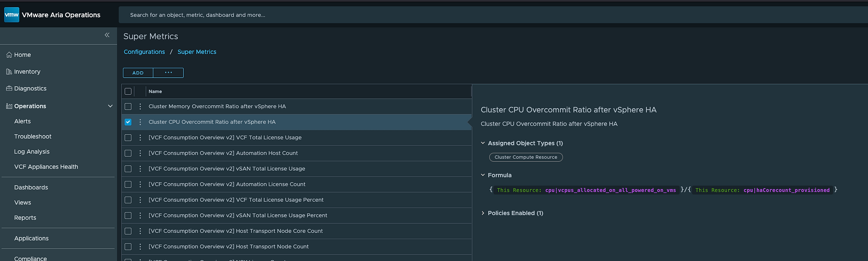
Task: Open actions menu for VCF Total License Usage Percent row
Action: (x=140, y=200)
